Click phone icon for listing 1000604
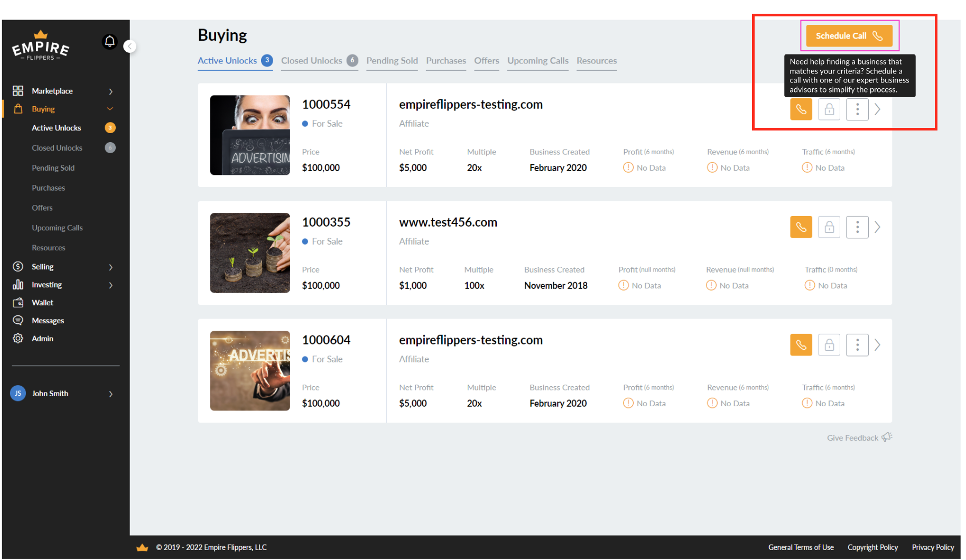Image resolution: width=966 pixels, height=560 pixels. coord(801,345)
